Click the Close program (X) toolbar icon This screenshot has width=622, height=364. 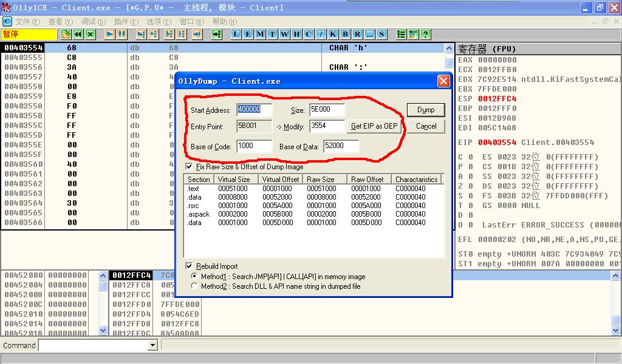(91, 34)
